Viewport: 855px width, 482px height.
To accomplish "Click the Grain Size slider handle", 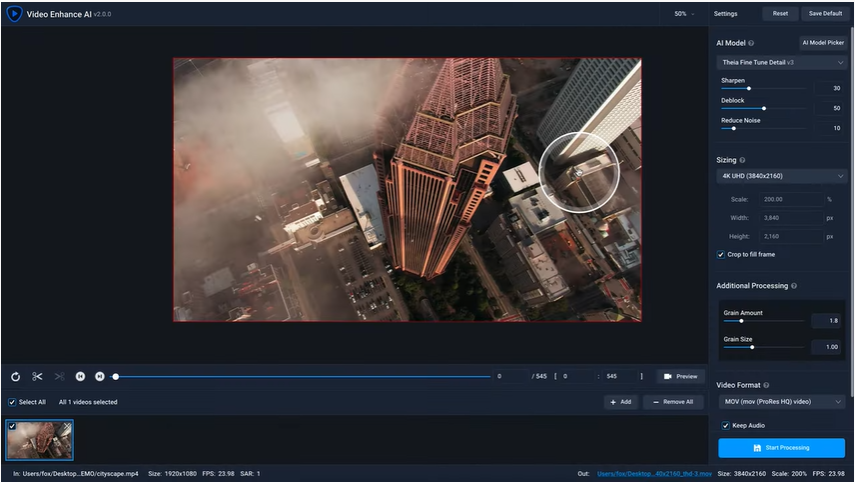I will (x=752, y=347).
